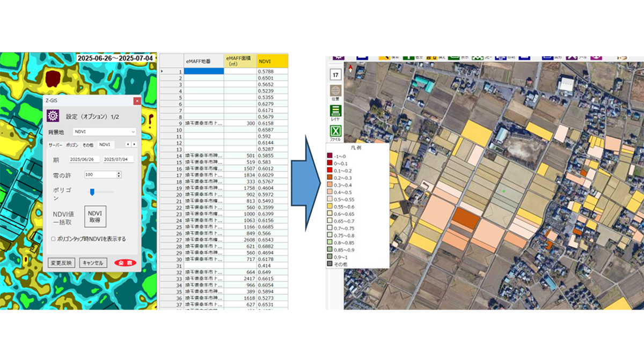Click the eMAFF面積 column header
The width and height of the screenshot is (644, 362).
(240, 61)
